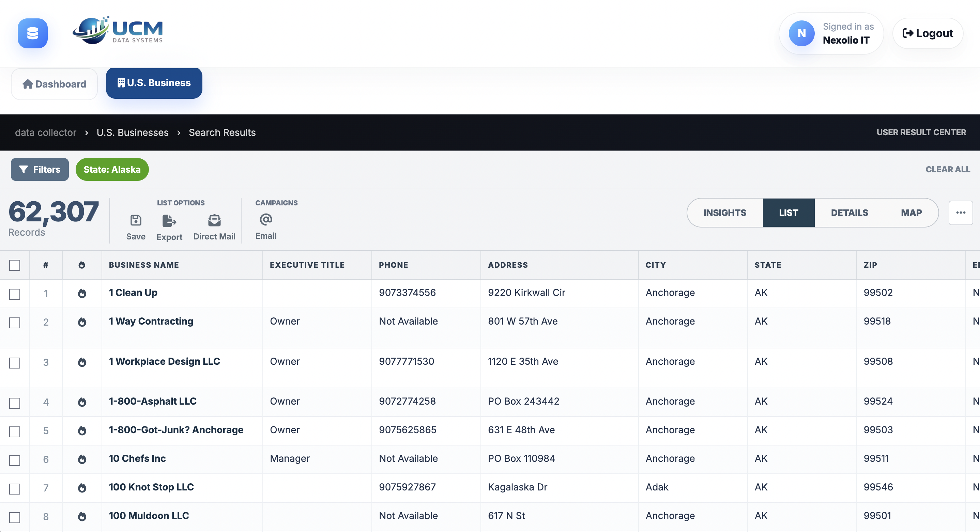This screenshot has height=532, width=980.
Task: Click Clear All filters link
Action: pos(947,169)
